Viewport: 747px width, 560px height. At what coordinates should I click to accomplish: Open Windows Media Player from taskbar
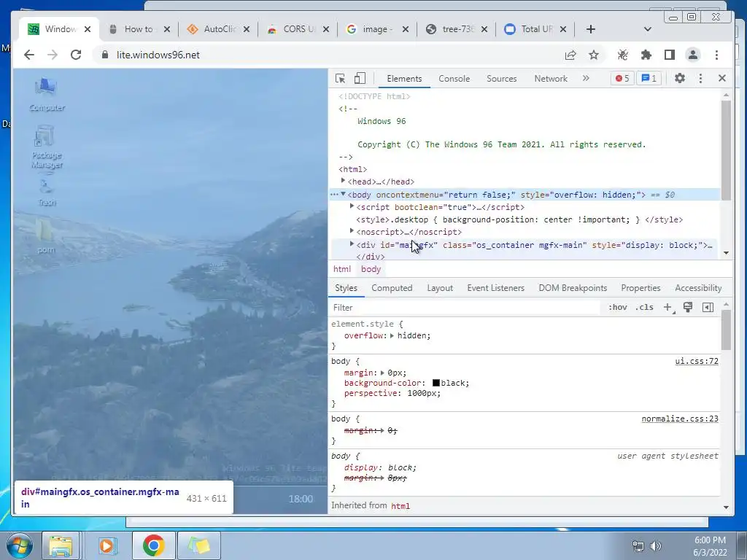point(107,545)
